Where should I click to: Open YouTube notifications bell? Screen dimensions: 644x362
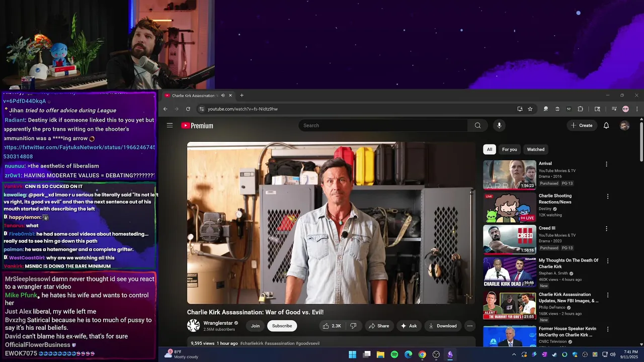(x=606, y=125)
